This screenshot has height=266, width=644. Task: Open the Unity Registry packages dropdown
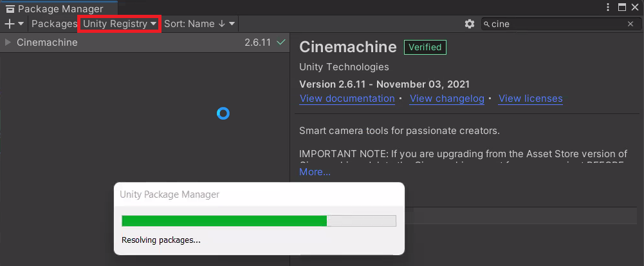click(x=120, y=24)
